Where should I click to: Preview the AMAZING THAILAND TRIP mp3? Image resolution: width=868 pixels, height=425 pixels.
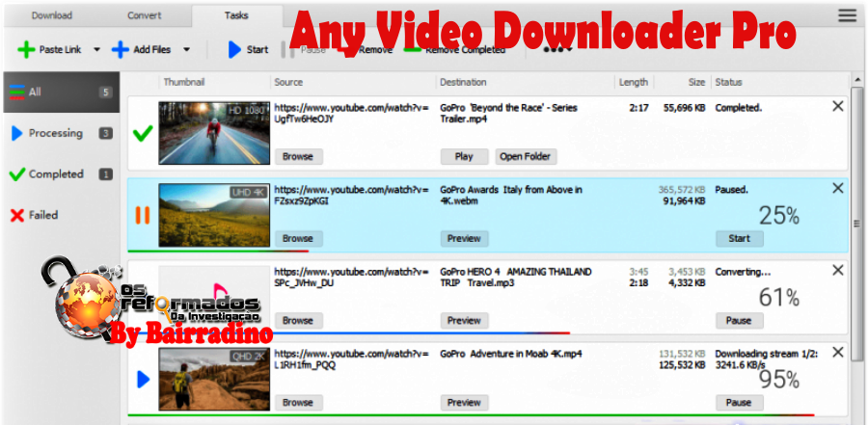tap(464, 320)
